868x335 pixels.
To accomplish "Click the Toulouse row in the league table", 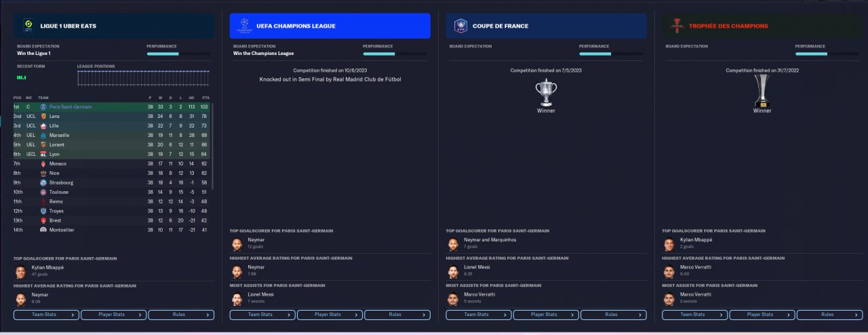I will pos(112,192).
